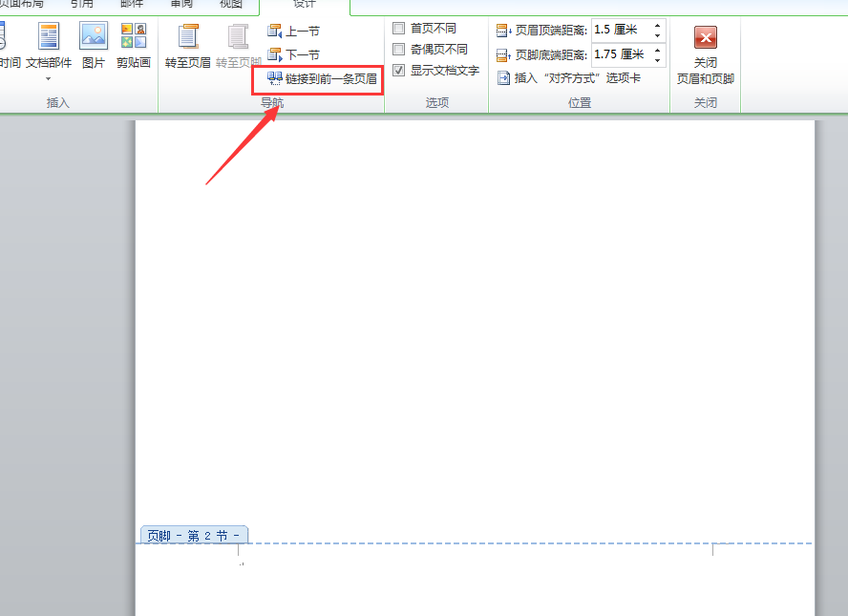Expand the 文档部件 dropdown arrow
Image resolution: width=848 pixels, height=616 pixels.
48,79
